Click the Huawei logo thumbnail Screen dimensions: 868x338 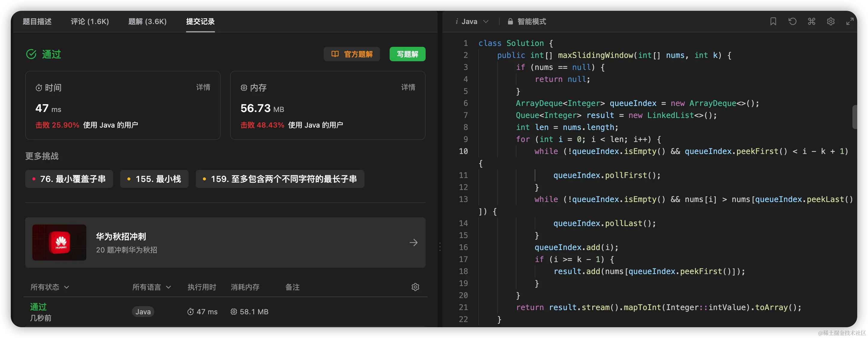59,243
